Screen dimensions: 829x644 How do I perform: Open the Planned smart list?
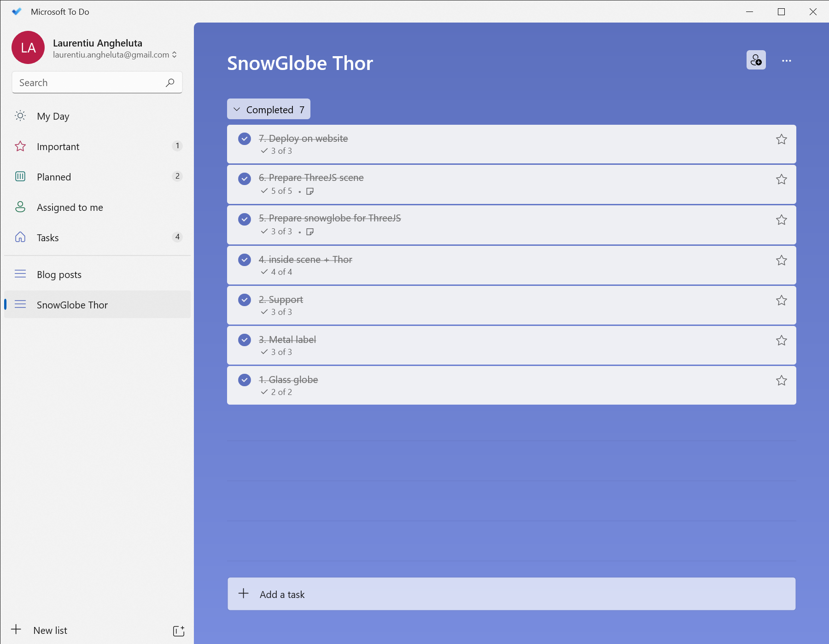pos(54,177)
